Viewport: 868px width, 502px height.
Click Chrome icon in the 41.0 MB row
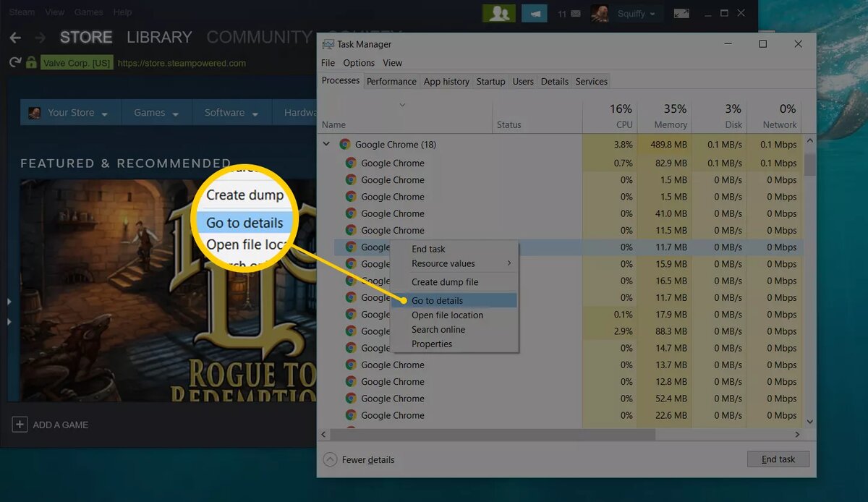pyautogui.click(x=351, y=213)
